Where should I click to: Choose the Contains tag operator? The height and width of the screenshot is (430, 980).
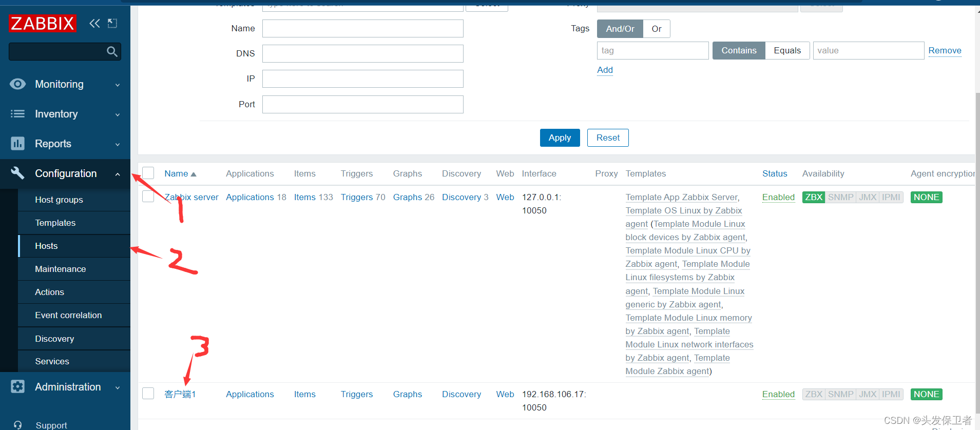point(739,50)
